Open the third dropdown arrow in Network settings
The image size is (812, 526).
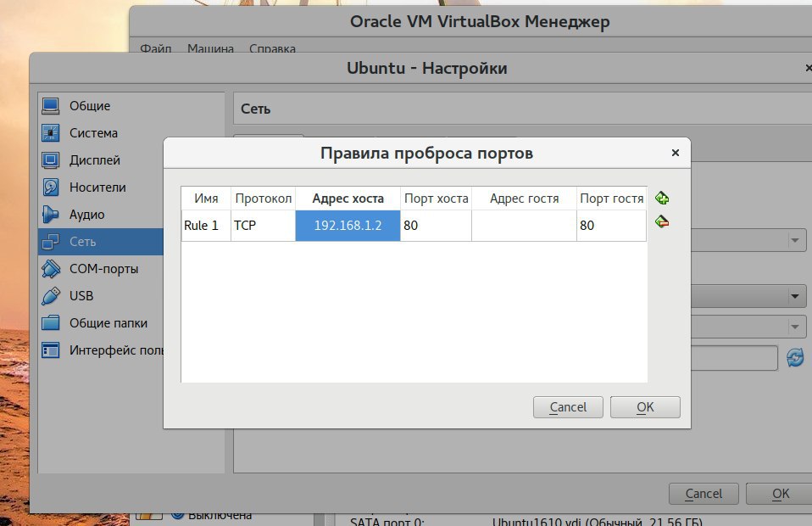(x=794, y=327)
